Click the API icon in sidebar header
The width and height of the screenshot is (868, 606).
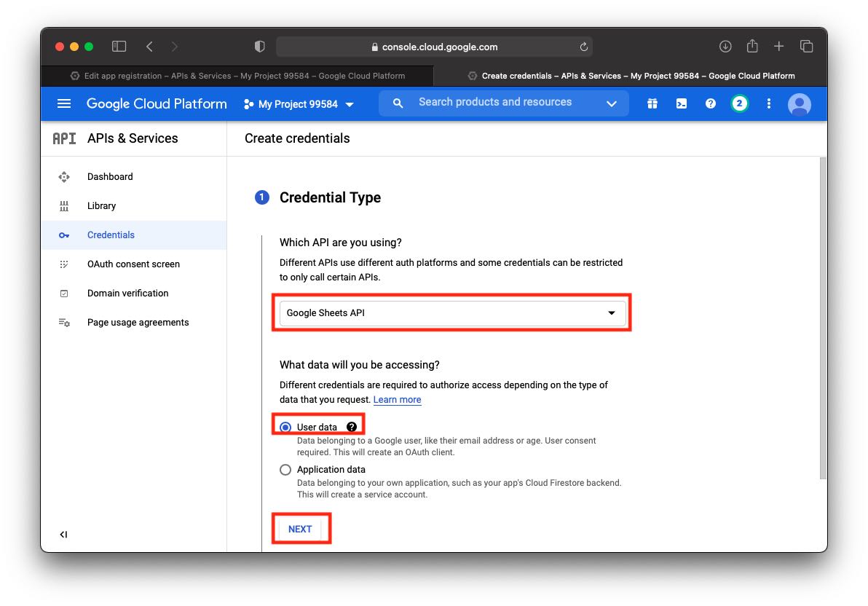coord(64,138)
